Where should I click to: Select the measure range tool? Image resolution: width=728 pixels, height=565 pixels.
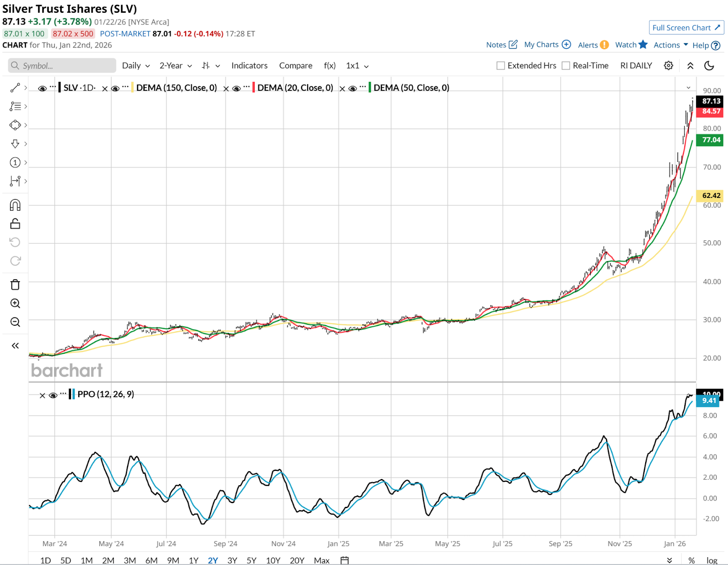click(x=15, y=181)
